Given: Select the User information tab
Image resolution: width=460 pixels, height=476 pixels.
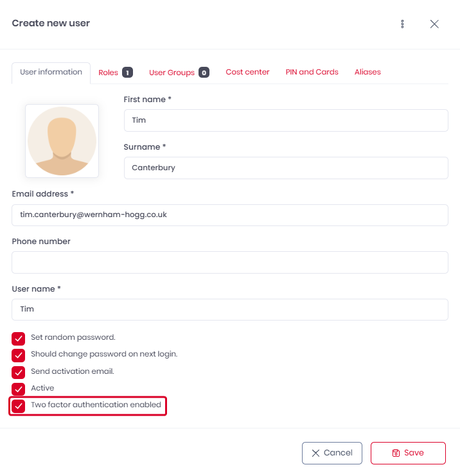Looking at the screenshot, I should (x=51, y=72).
